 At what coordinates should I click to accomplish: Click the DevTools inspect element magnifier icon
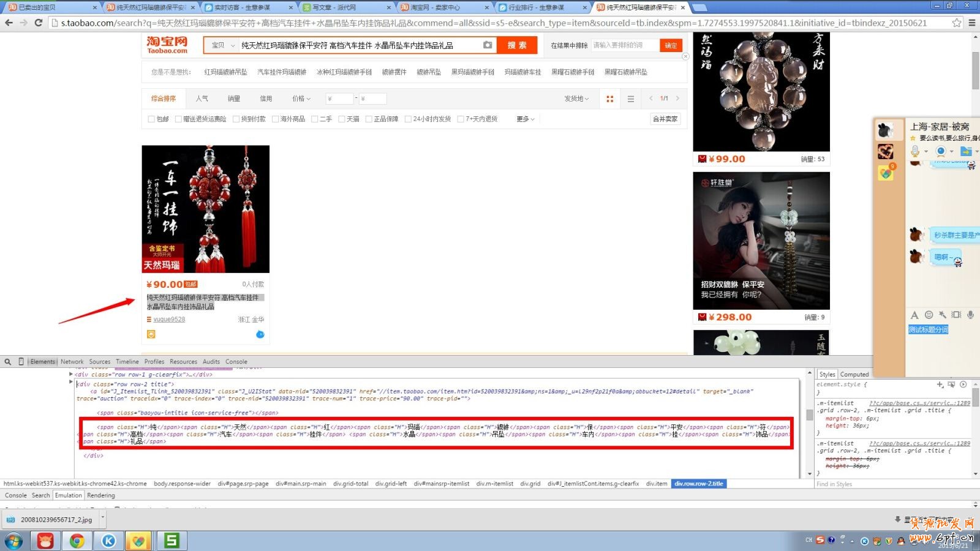(x=8, y=362)
